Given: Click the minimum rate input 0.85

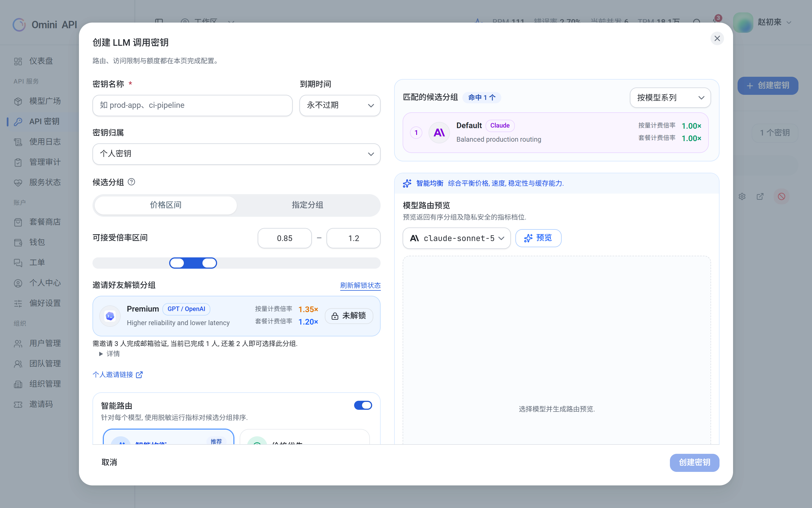Looking at the screenshot, I should 284,238.
